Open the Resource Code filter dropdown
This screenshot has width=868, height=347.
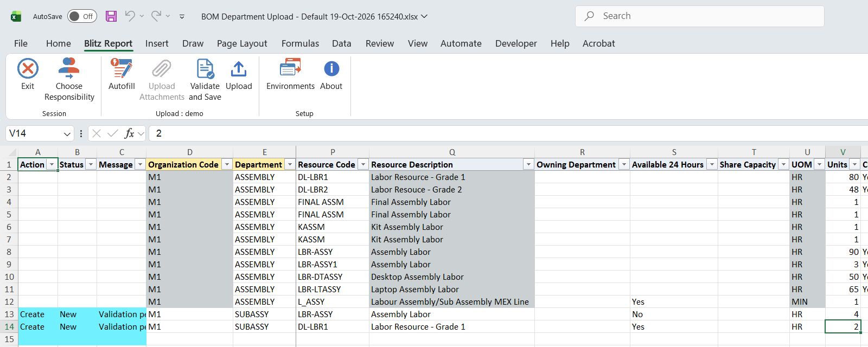tap(363, 164)
